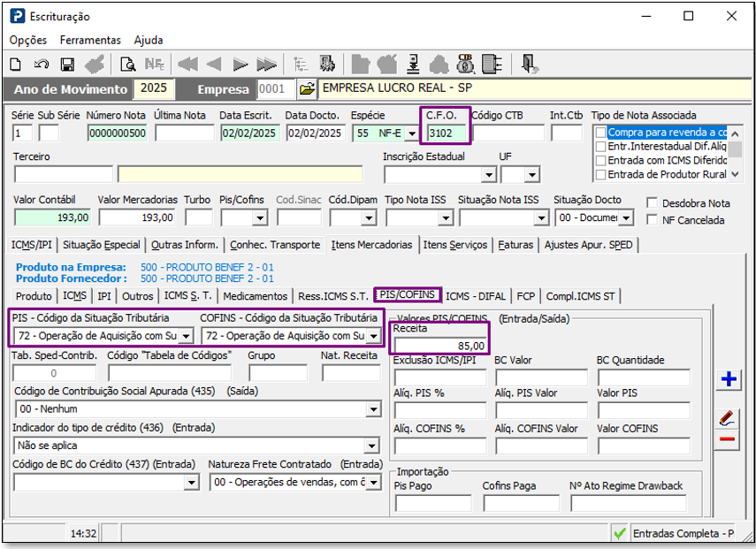Open company folder icon next to Empresa
756x549 pixels.
tap(306, 89)
